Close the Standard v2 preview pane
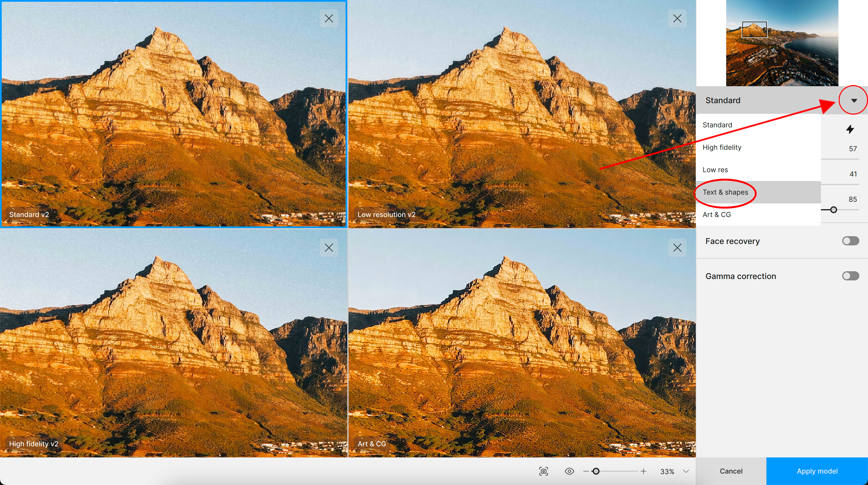Image resolution: width=868 pixels, height=485 pixels. (x=329, y=19)
